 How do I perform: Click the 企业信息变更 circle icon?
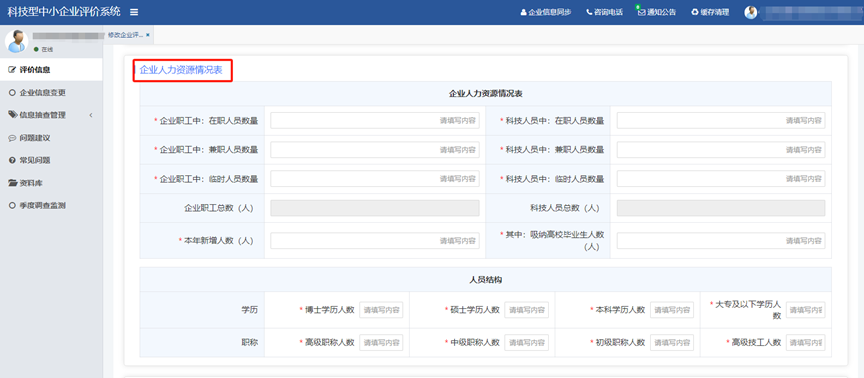[x=12, y=93]
